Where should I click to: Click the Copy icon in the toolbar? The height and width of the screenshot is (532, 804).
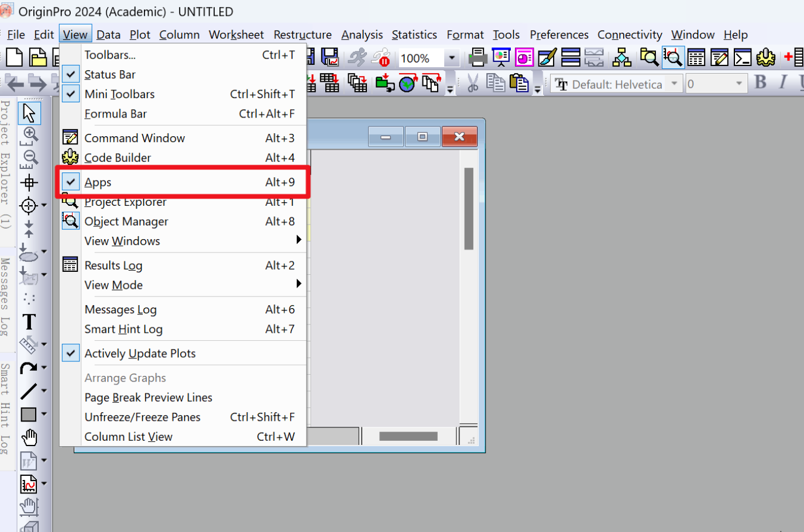496,83
